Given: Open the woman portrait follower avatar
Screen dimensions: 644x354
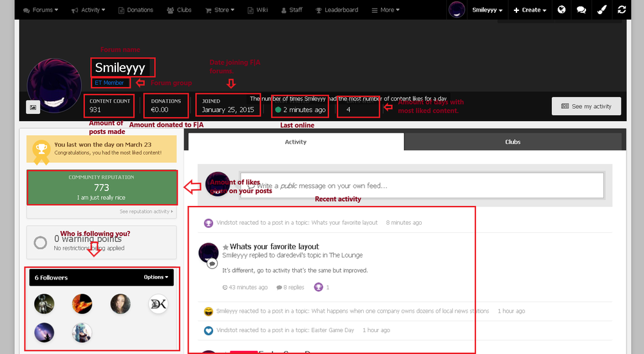Looking at the screenshot, I should 120,304.
